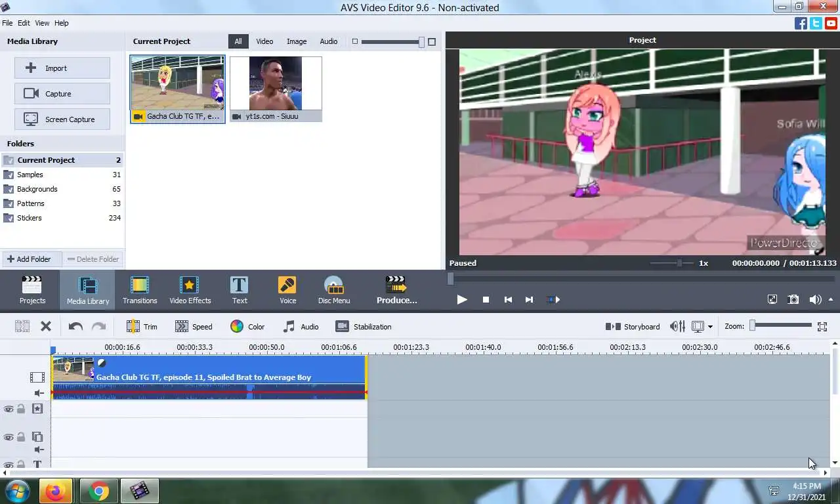Open the audio mixer icon
The height and width of the screenshot is (504, 840).
677,326
